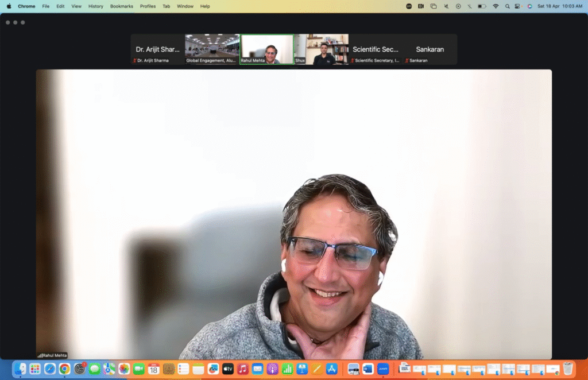Open Siri from the menu bar
The height and width of the screenshot is (380, 588).
click(529, 6)
